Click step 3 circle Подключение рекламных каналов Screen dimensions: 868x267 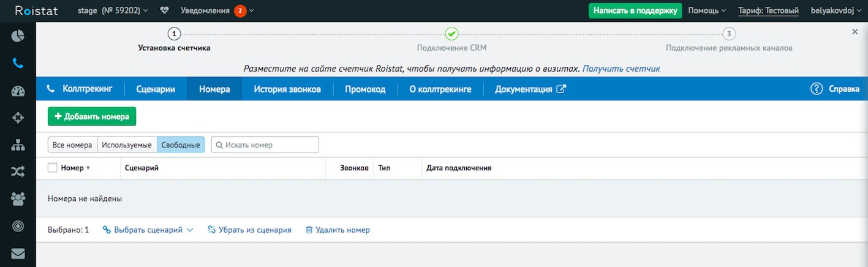pyautogui.click(x=729, y=34)
